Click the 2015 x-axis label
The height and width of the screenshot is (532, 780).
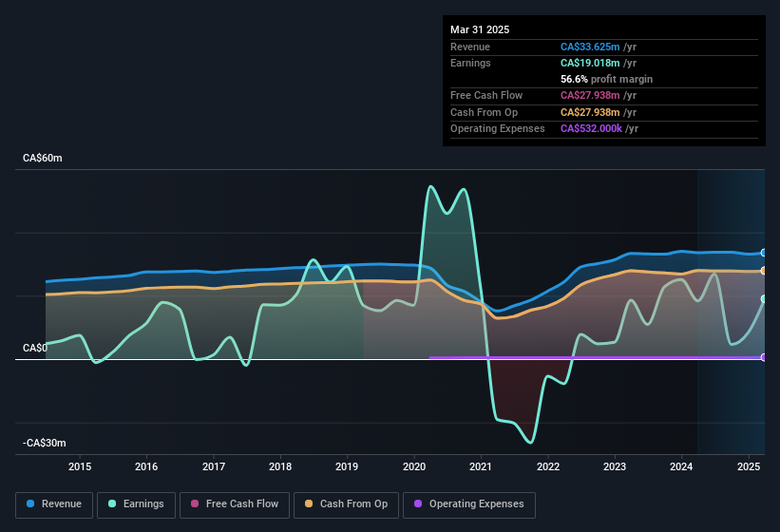(x=80, y=466)
